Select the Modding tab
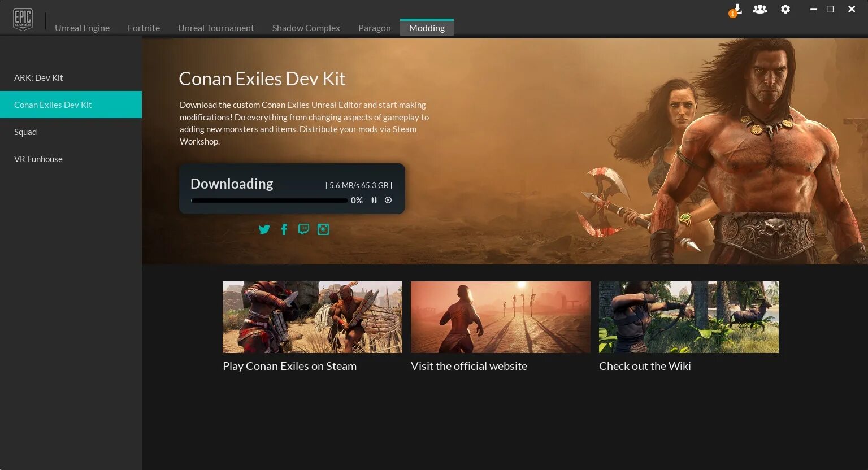This screenshot has width=868, height=470. tap(427, 28)
